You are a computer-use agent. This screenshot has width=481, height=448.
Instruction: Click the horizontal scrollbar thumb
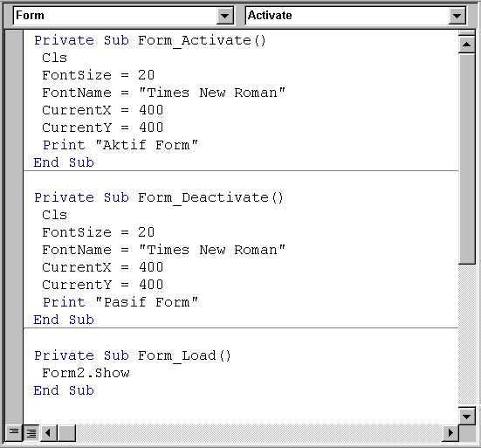click(x=66, y=433)
